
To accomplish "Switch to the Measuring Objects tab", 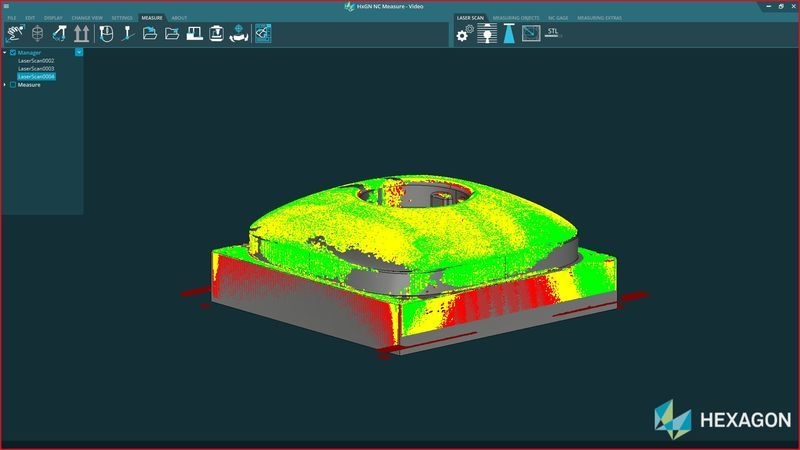I will coord(515,18).
